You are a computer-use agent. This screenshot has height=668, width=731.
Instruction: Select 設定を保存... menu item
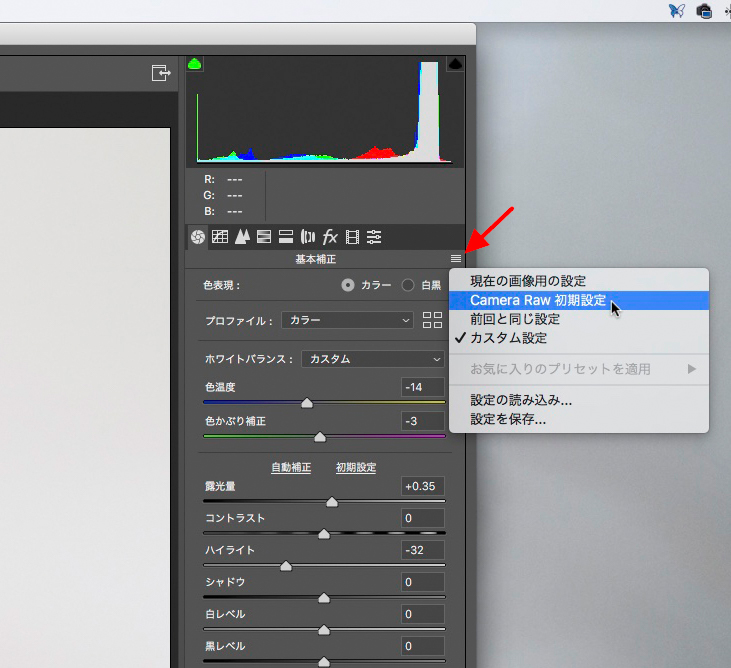click(x=508, y=419)
